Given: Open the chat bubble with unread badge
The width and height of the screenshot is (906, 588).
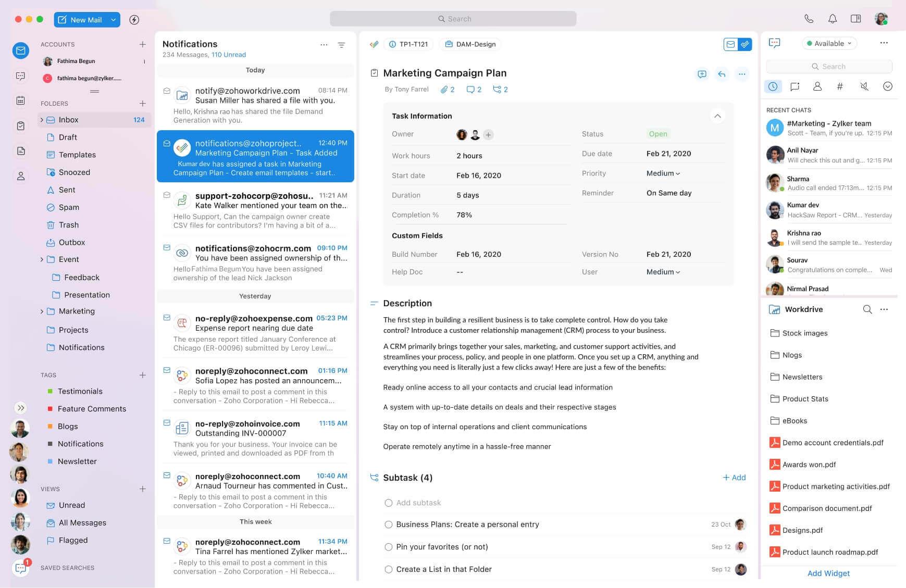Looking at the screenshot, I should click(x=21, y=568).
